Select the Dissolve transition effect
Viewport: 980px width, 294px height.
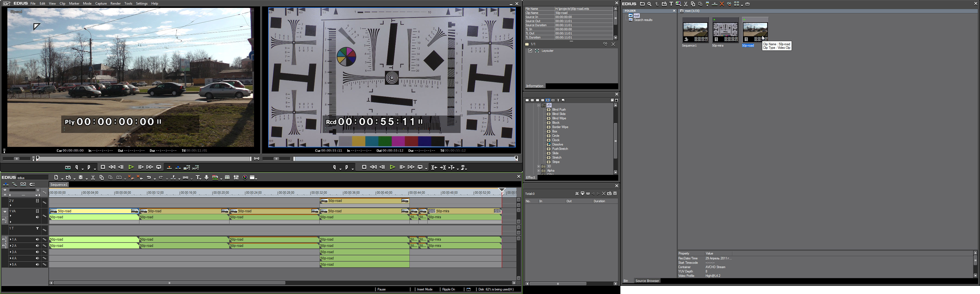[x=557, y=145]
